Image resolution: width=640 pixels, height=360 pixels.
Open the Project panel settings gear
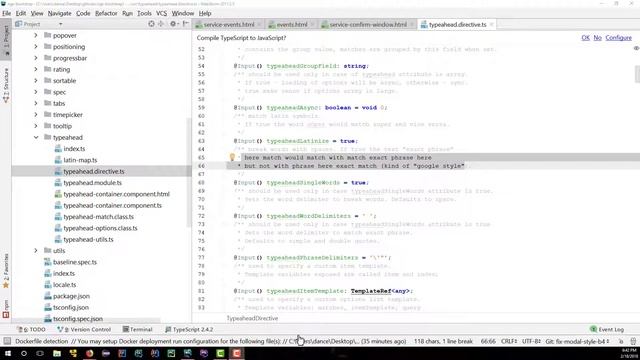pyautogui.click(x=173, y=24)
